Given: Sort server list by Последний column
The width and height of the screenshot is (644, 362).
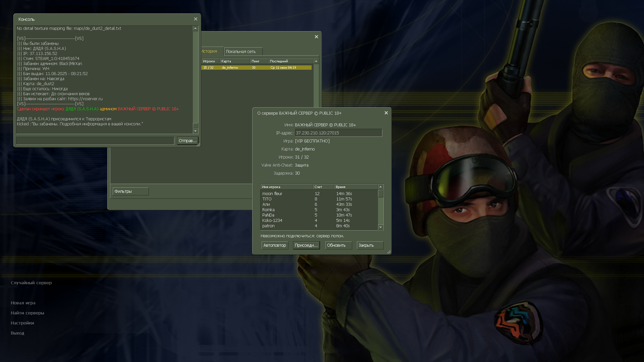Looking at the screenshot, I should click(x=291, y=61).
